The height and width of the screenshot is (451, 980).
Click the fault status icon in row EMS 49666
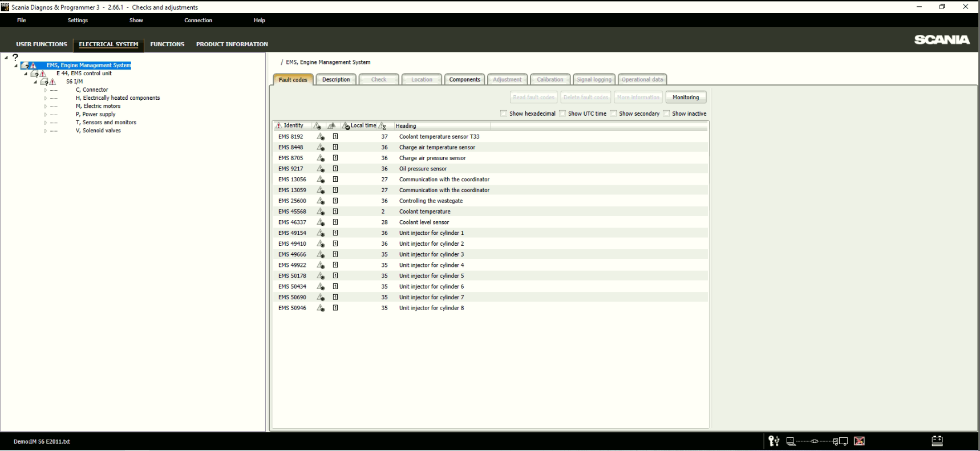coord(321,255)
